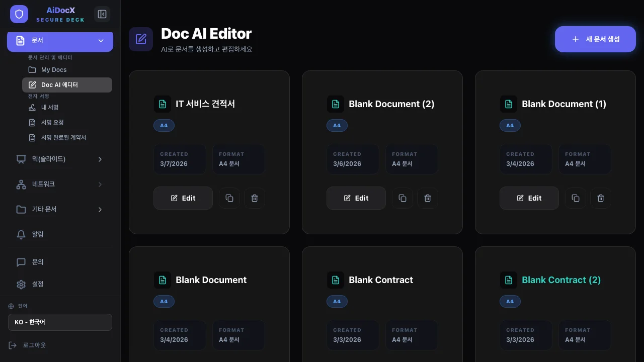Click the A4 badge on Blank Contract (2)
Screen dimensions: 644x362
point(510,301)
